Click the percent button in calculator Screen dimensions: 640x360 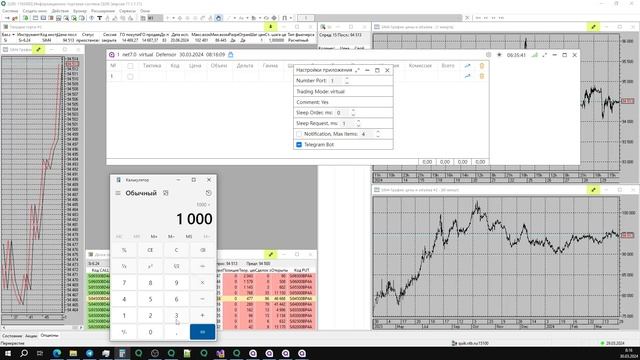[124, 250]
